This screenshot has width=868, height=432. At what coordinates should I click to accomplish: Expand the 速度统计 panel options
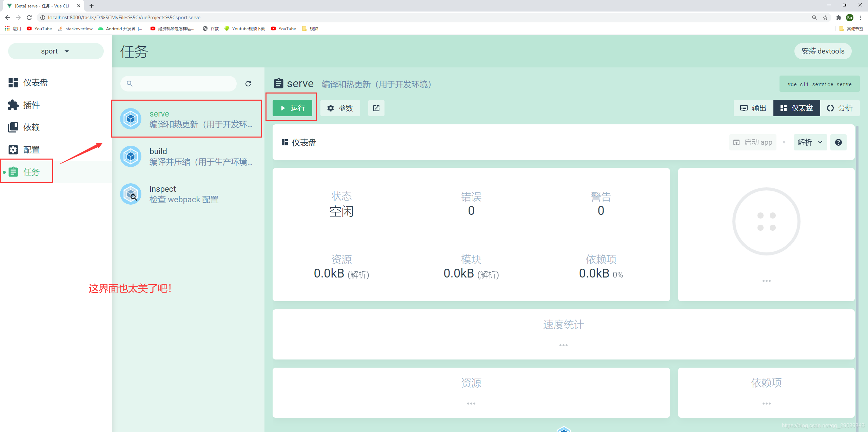563,345
